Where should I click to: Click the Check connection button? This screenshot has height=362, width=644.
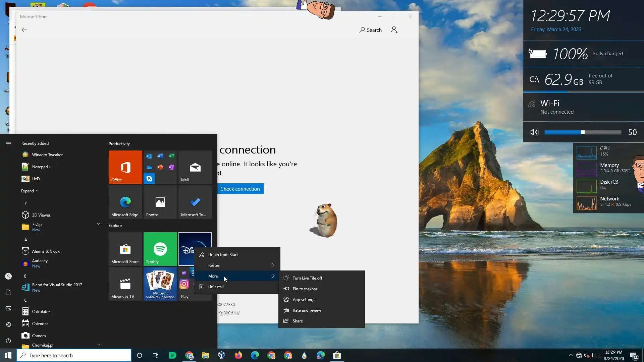240,189
